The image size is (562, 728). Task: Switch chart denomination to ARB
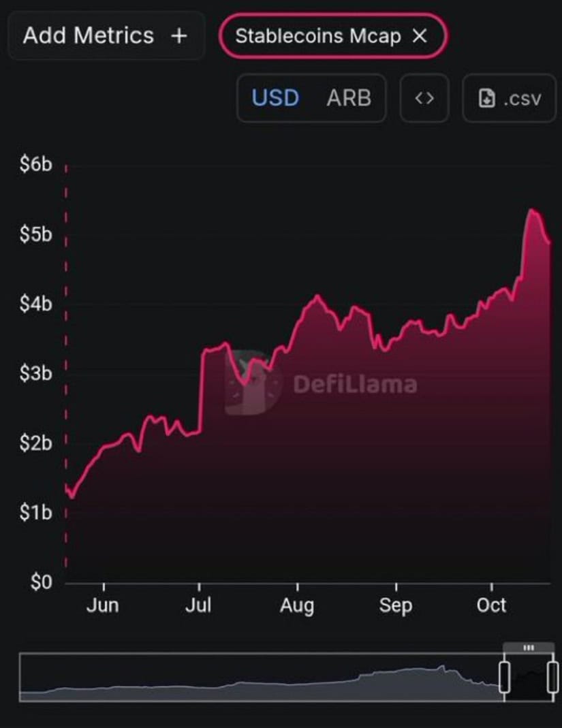(349, 98)
